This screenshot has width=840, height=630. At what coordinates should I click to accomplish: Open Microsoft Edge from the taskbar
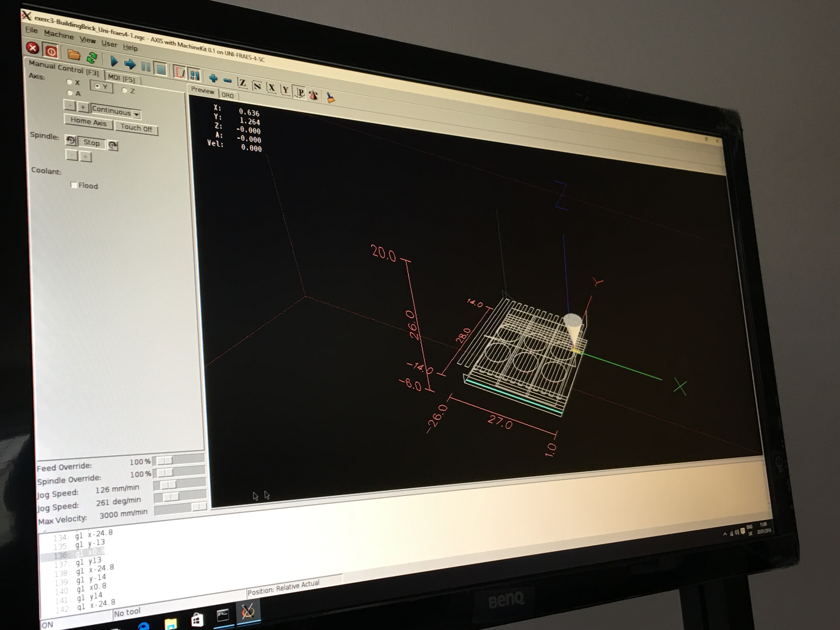tap(144, 625)
